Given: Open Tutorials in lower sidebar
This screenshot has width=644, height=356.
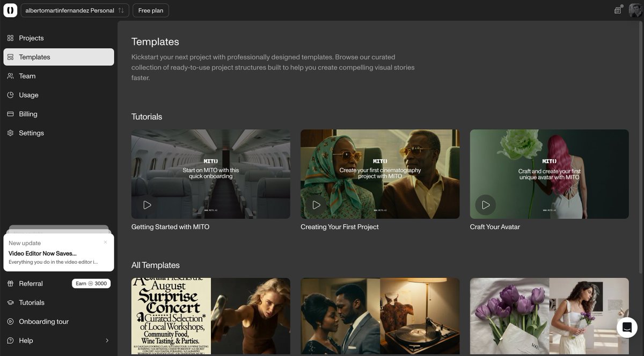Looking at the screenshot, I should [x=58, y=302].
